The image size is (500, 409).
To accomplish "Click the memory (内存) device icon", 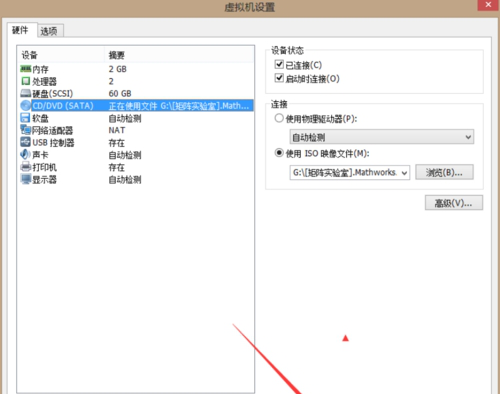I will pos(25,69).
